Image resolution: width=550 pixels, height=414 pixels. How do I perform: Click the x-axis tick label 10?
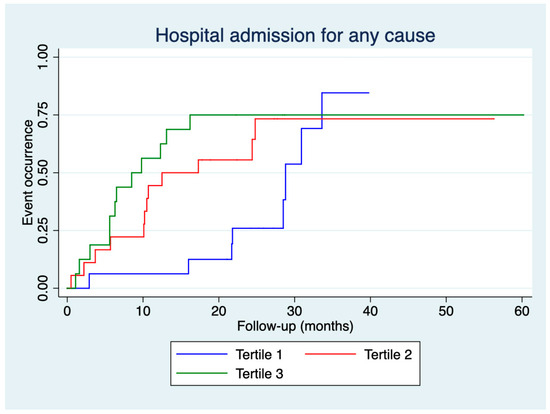143,311
